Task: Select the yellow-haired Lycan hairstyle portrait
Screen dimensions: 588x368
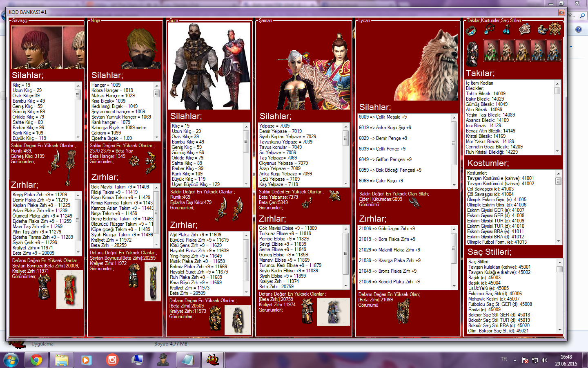Action: coord(522,50)
